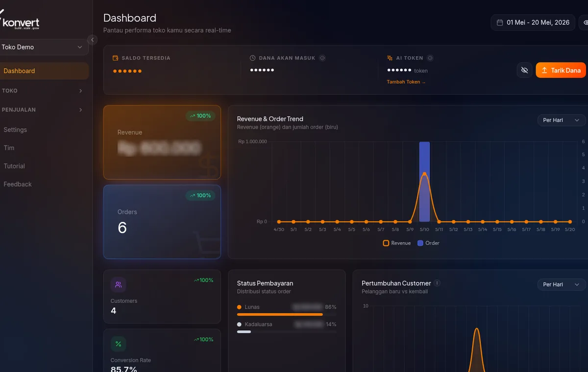Click the Tarik Dana button
The width and height of the screenshot is (588, 372).
561,70
